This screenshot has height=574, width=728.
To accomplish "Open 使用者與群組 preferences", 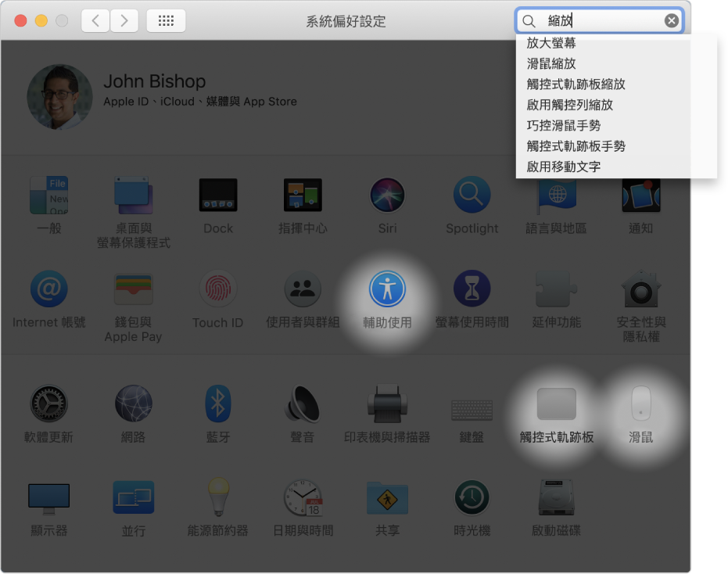I will [303, 289].
